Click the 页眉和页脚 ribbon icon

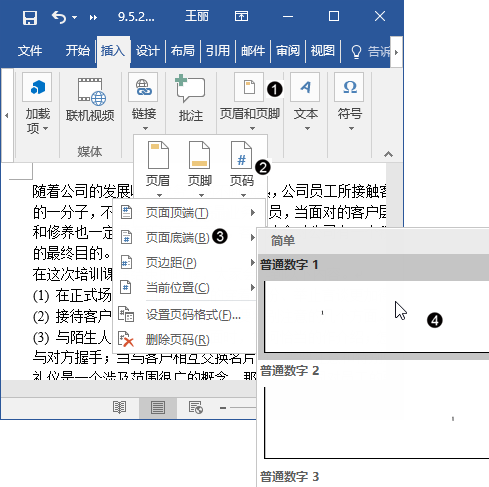point(249,87)
